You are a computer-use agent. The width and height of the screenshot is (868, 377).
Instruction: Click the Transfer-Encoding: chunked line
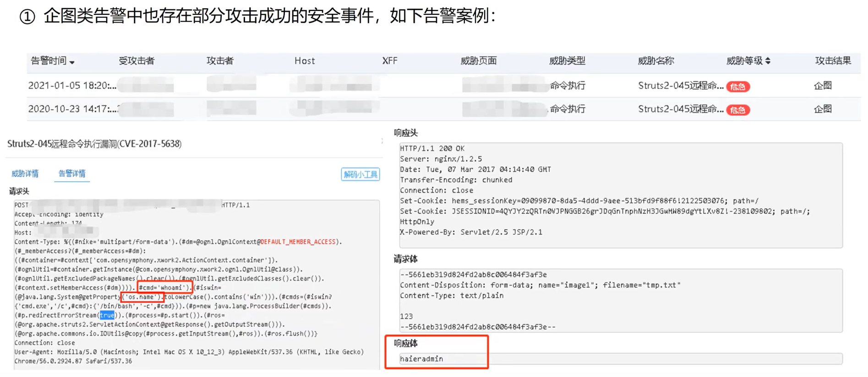(456, 180)
